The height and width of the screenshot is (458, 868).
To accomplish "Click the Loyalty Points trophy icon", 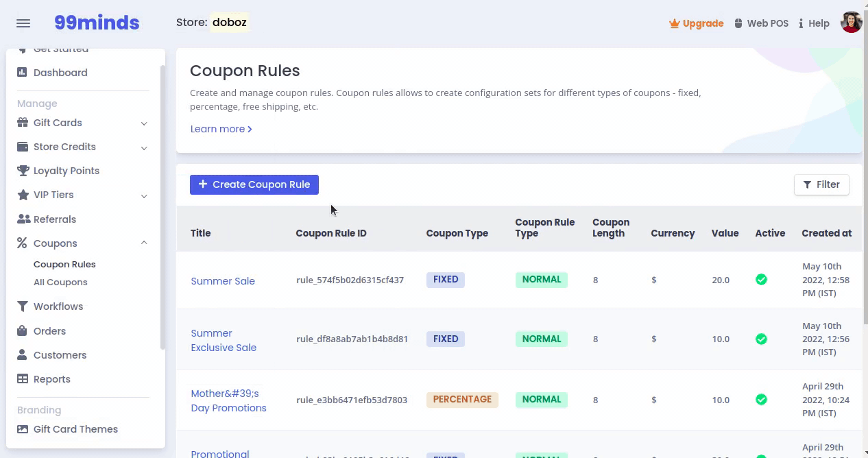I will click(x=23, y=171).
